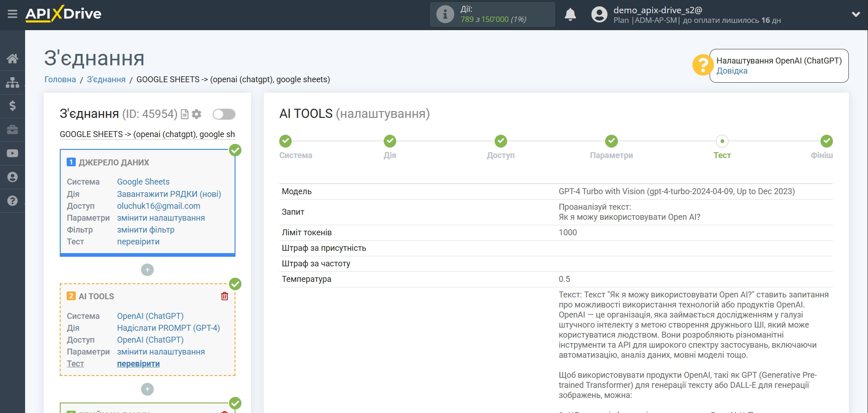Click source перевірити test link

138,242
